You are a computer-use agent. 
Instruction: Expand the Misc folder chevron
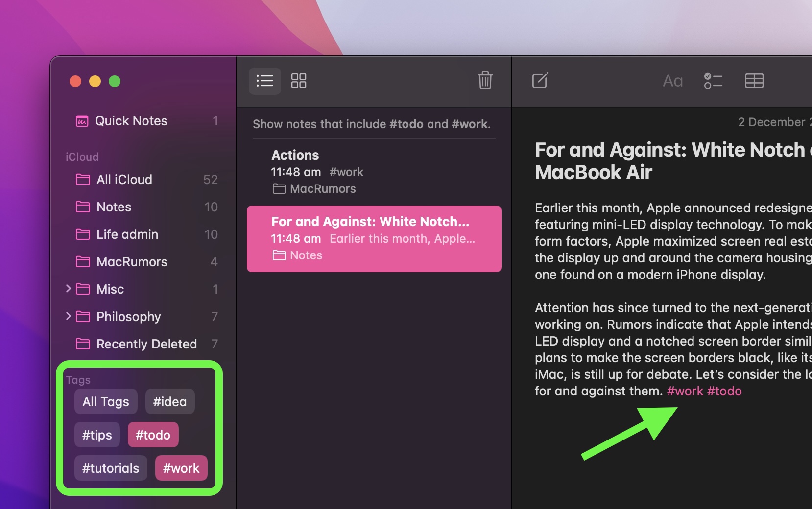(x=69, y=289)
